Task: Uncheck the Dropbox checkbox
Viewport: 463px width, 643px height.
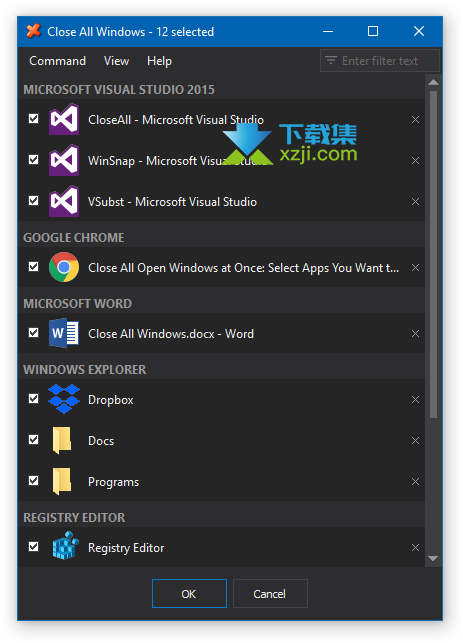Action: click(34, 399)
